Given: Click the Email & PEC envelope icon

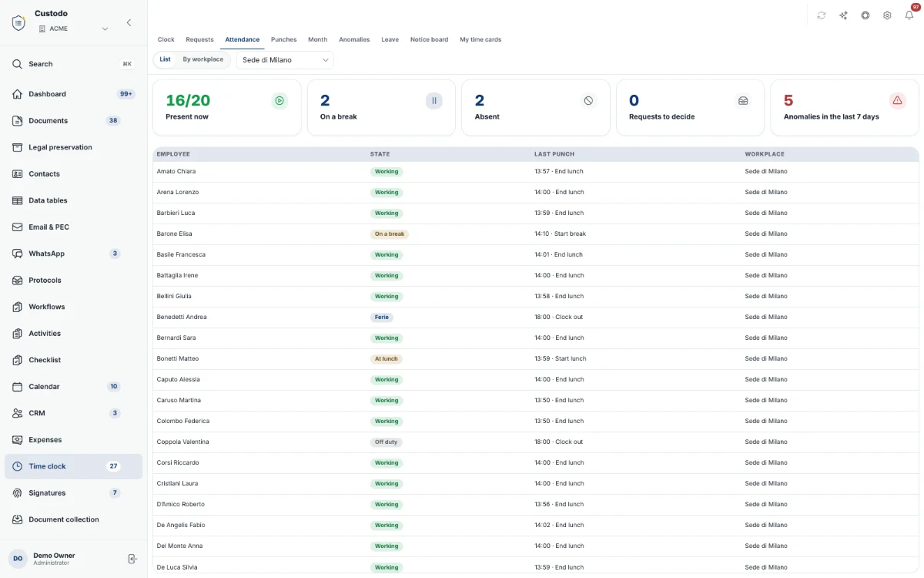Looking at the screenshot, I should tap(18, 227).
